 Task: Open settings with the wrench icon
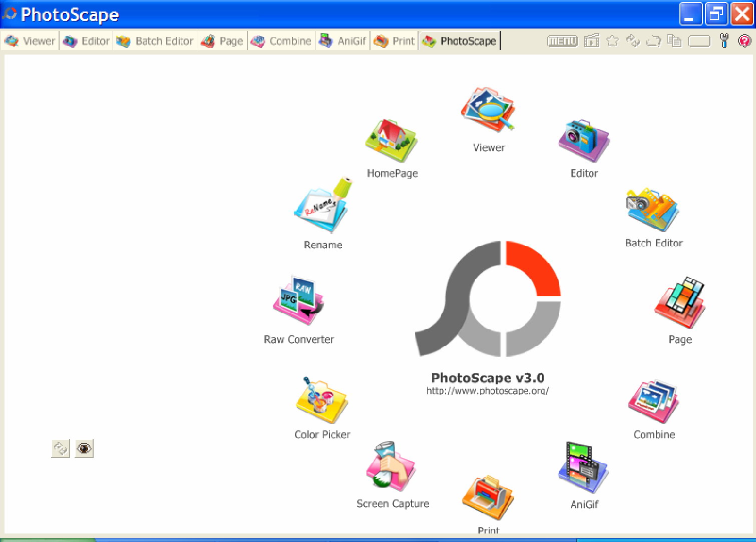[724, 41]
